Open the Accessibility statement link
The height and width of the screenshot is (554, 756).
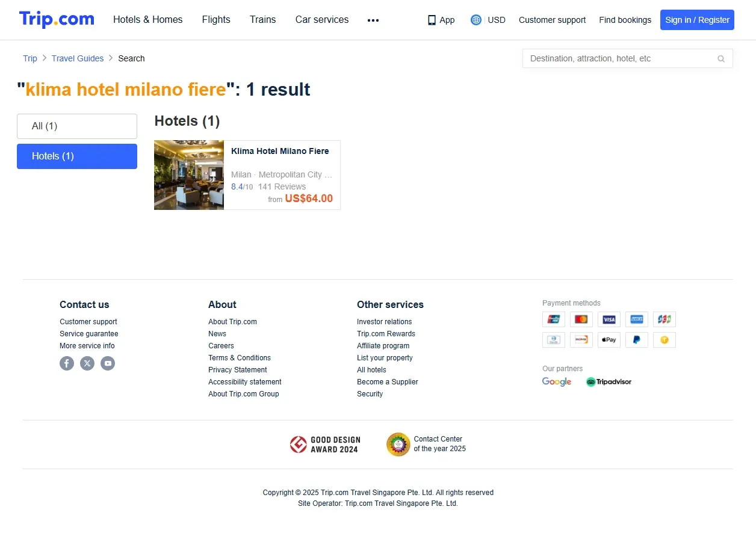[x=245, y=382]
